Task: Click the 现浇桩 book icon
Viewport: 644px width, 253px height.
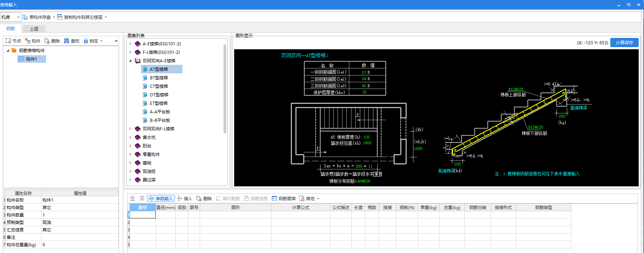Action: tap(138, 172)
